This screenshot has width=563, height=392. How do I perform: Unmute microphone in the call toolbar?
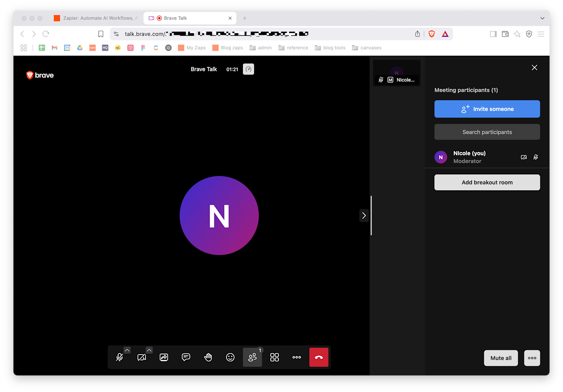119,357
